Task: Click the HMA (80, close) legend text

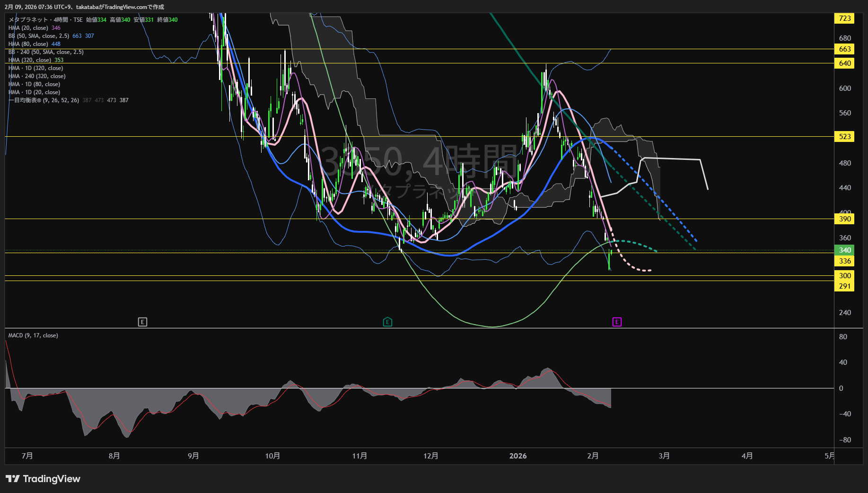Action: 28,44
